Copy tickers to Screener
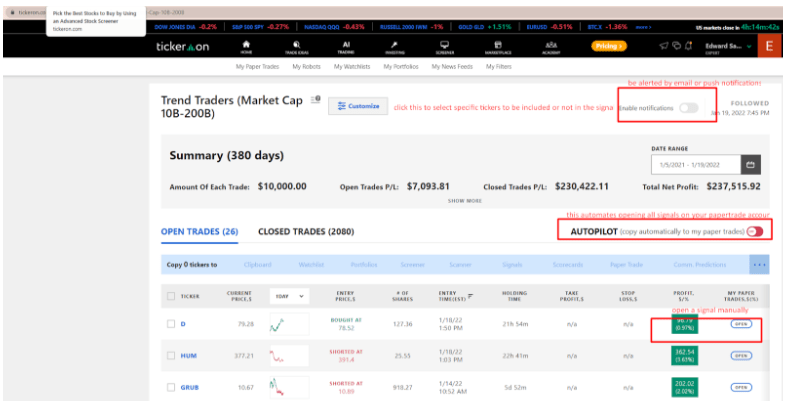 click(x=413, y=264)
